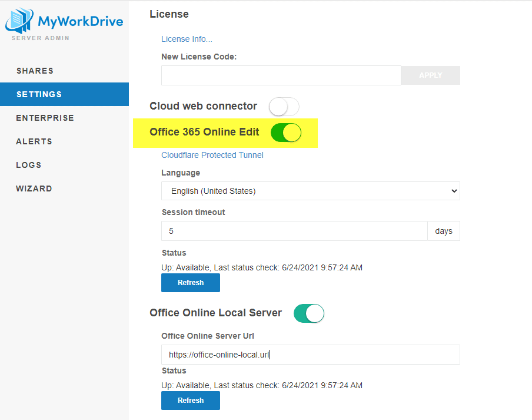Turn off Office Online Local Server
Viewport: 532px width, 420px height.
(x=309, y=313)
